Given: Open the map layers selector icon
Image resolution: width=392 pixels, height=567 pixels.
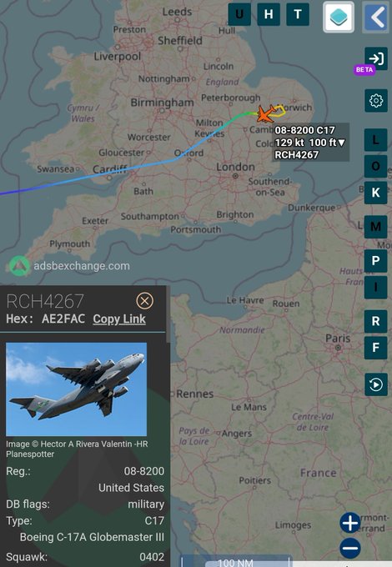Looking at the screenshot, I should point(339,17).
